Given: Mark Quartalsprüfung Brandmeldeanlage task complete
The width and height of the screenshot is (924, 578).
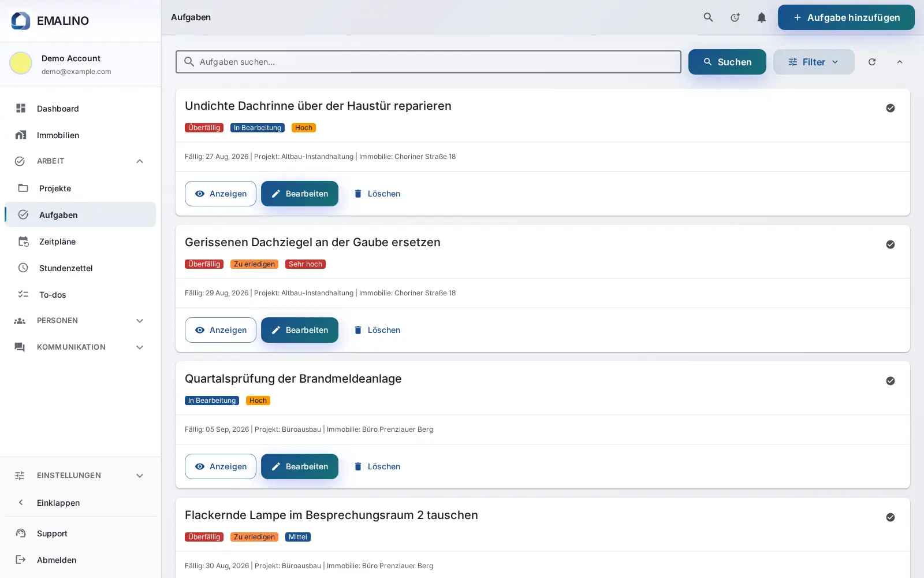Looking at the screenshot, I should point(891,381).
